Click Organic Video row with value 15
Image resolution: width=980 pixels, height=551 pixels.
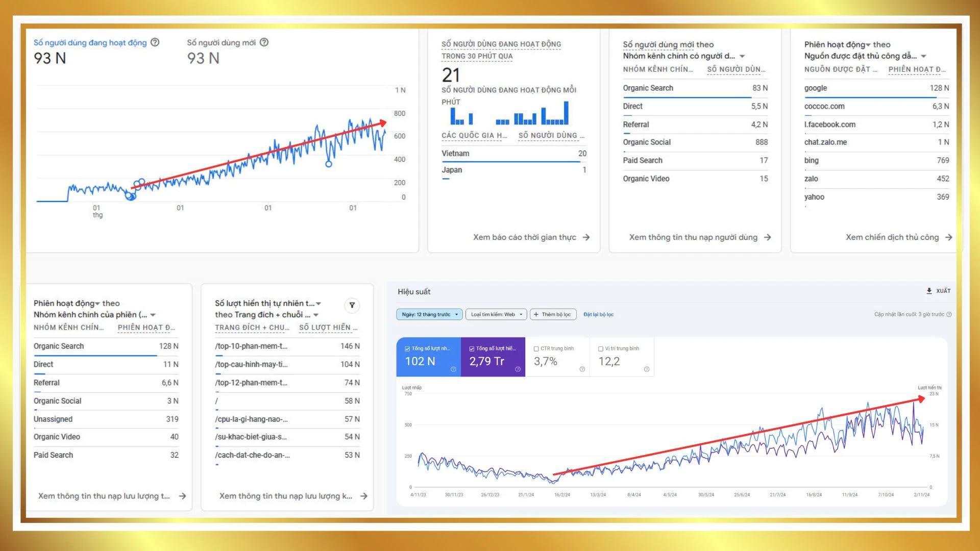tap(695, 179)
